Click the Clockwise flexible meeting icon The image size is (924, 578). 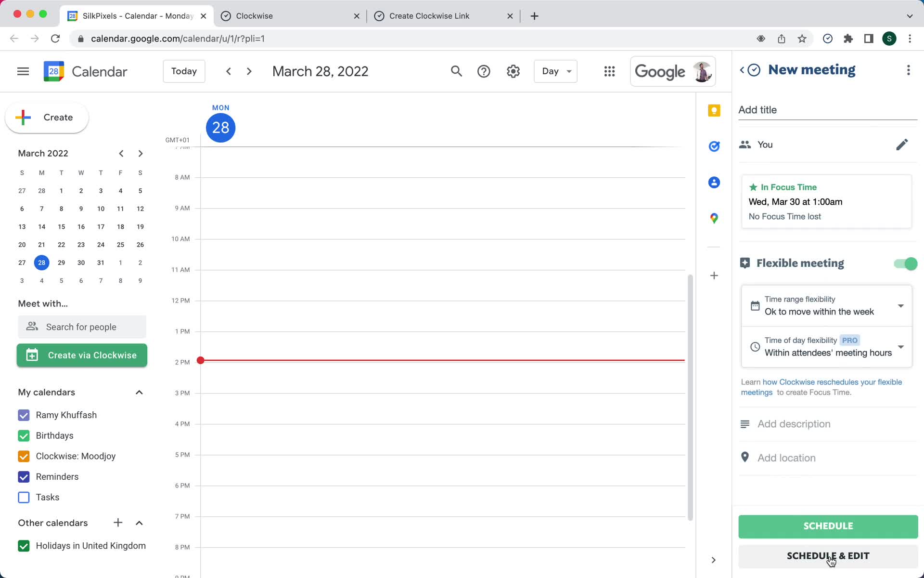coord(744,263)
